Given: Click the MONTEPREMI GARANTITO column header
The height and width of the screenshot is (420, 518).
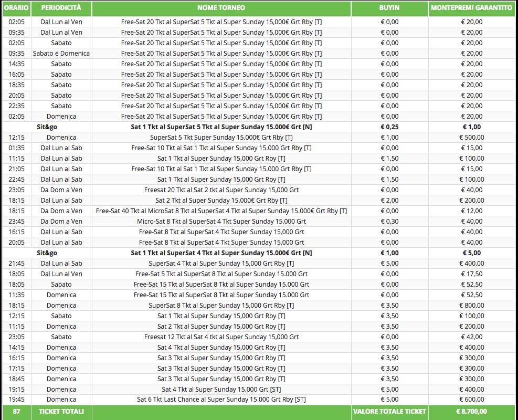Looking at the screenshot, I should (x=471, y=8).
